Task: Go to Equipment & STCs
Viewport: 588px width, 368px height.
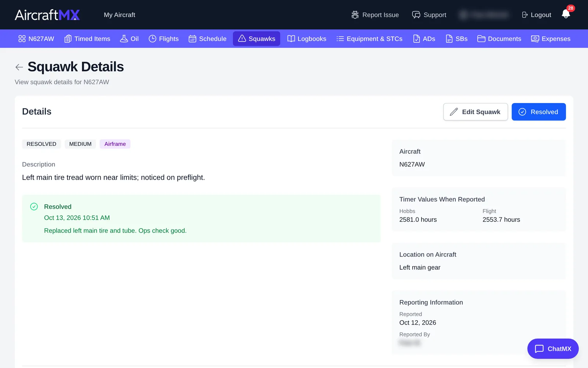Action: click(x=369, y=39)
